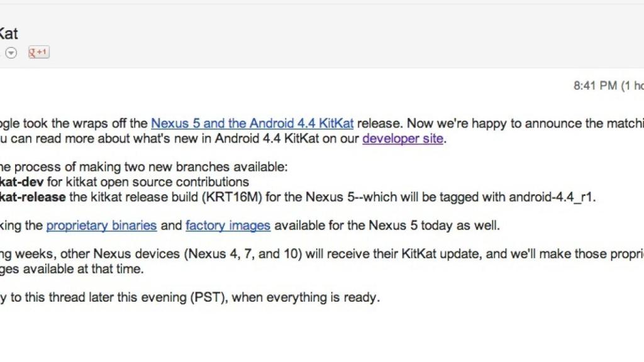Click the '+1' label inside the badge
644x362 pixels.
click(42, 52)
